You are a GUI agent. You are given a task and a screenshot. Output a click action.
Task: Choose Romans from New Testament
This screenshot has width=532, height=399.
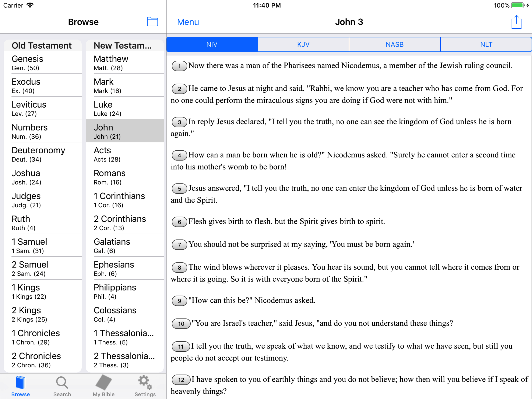coord(125,177)
